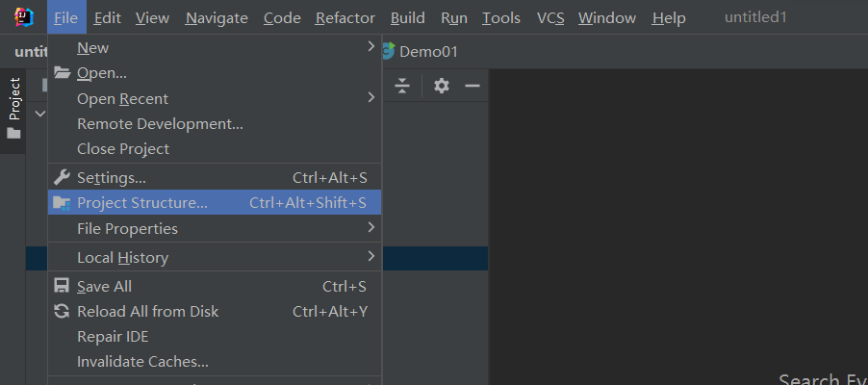Click the IntelliJ IDEA logo icon

click(x=25, y=17)
